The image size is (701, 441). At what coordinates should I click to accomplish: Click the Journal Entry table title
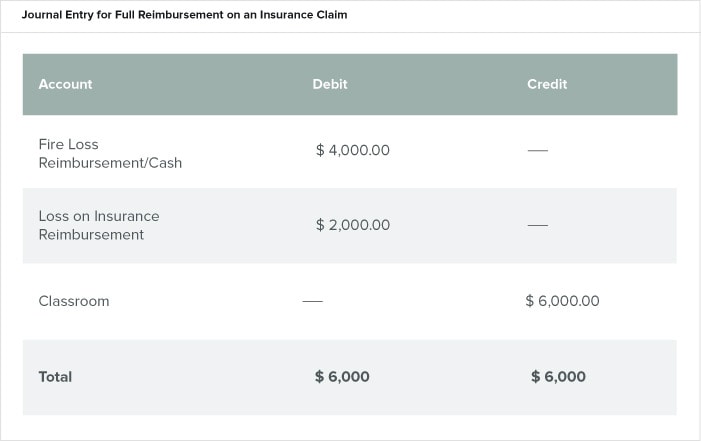coord(184,15)
